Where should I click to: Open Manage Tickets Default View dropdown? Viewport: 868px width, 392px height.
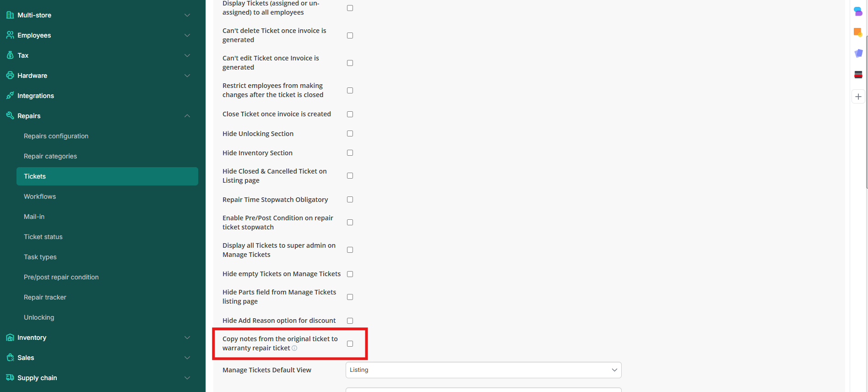(x=483, y=370)
